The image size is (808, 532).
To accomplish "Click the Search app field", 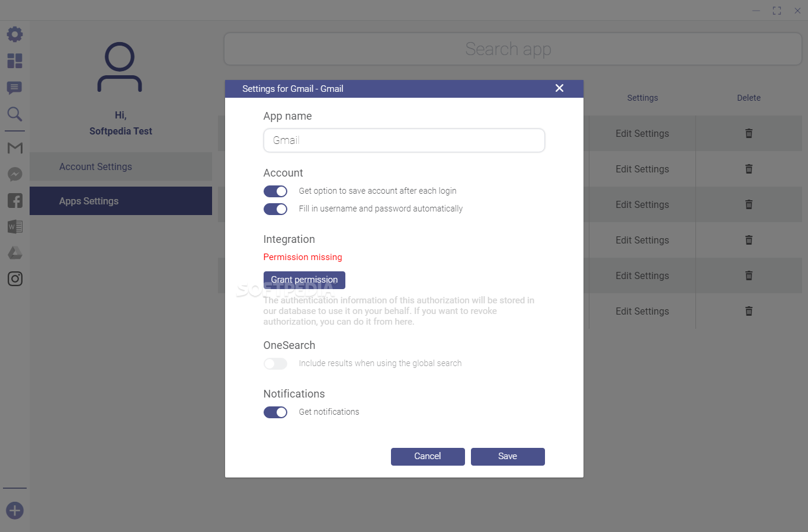I will pyautogui.click(x=513, y=49).
